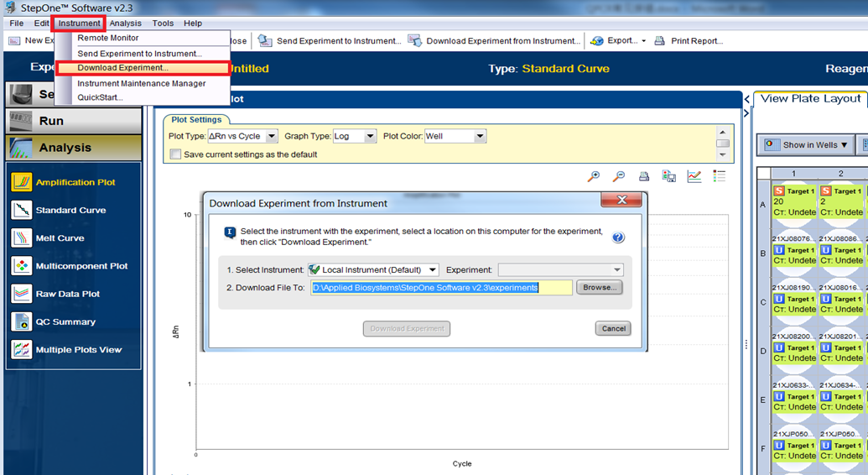
Task: Select Send Experiment to Instrument menu entry
Action: point(143,54)
